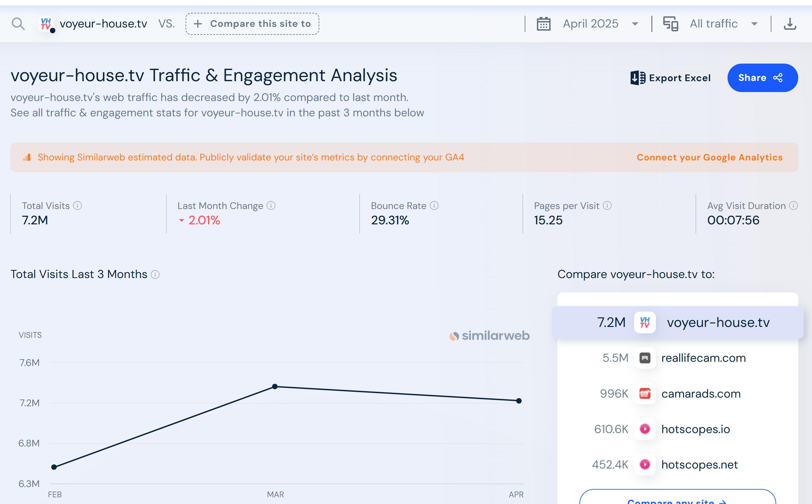Click the Avg Visit Duration info icon
The image size is (812, 504).
(793, 206)
